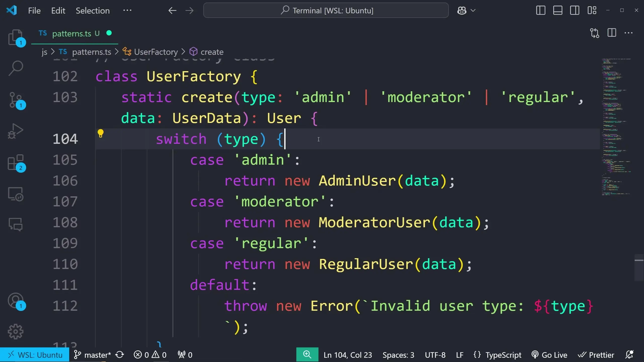Click the Prettier status item
The image size is (644, 362).
click(x=596, y=355)
